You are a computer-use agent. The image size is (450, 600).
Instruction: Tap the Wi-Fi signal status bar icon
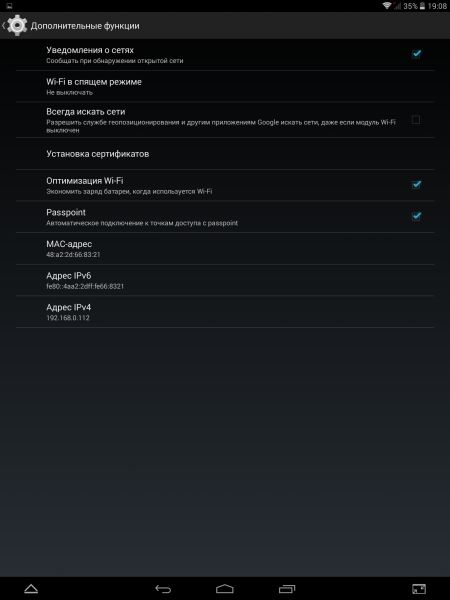click(386, 6)
